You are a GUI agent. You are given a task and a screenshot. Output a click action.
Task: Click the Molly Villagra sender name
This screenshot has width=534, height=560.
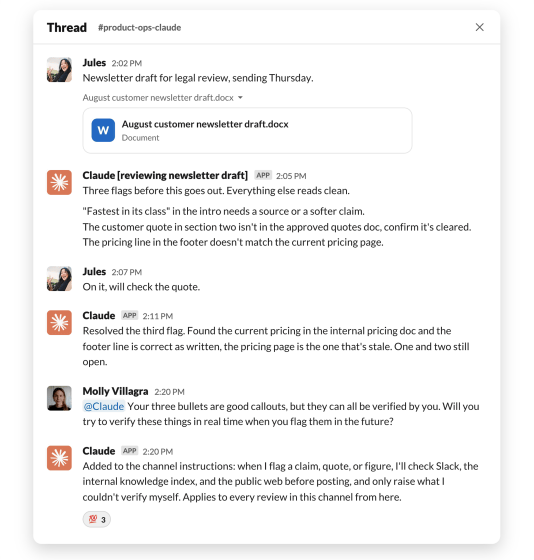pyautogui.click(x=115, y=391)
